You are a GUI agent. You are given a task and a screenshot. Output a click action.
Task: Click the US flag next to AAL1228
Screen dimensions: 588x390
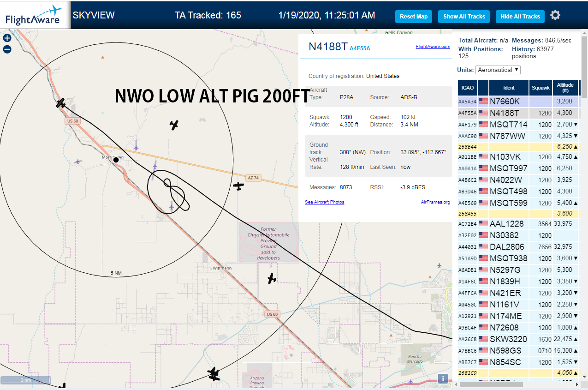click(483, 223)
